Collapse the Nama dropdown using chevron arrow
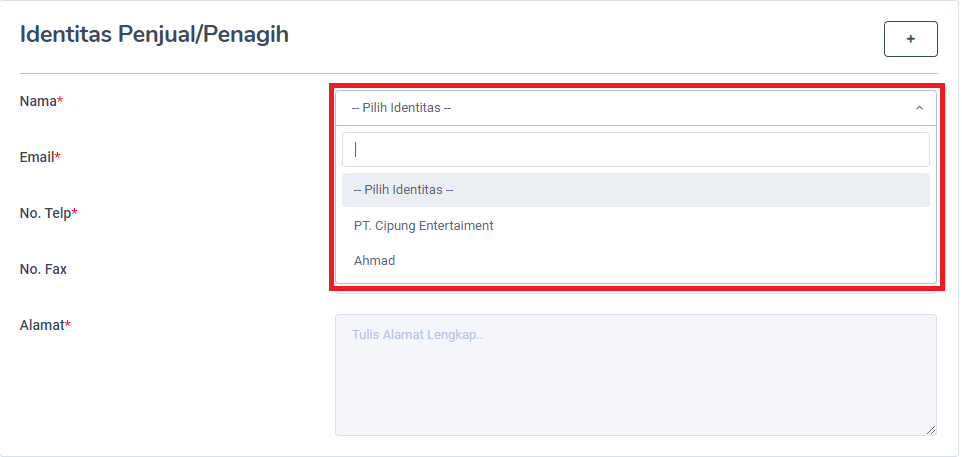Screen dimensions: 962x457 (919, 108)
